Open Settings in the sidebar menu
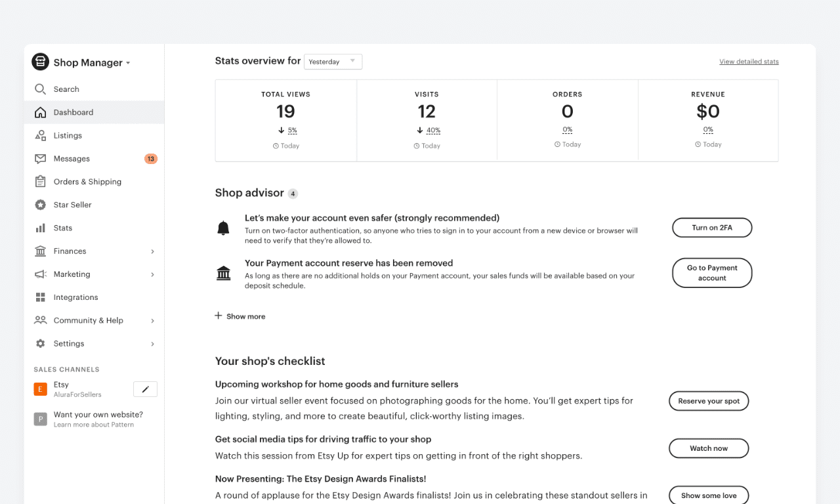The width and height of the screenshot is (840, 504). (x=69, y=343)
